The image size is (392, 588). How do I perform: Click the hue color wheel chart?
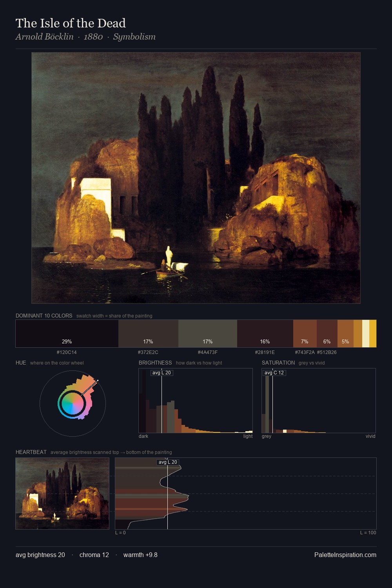pyautogui.click(x=73, y=403)
